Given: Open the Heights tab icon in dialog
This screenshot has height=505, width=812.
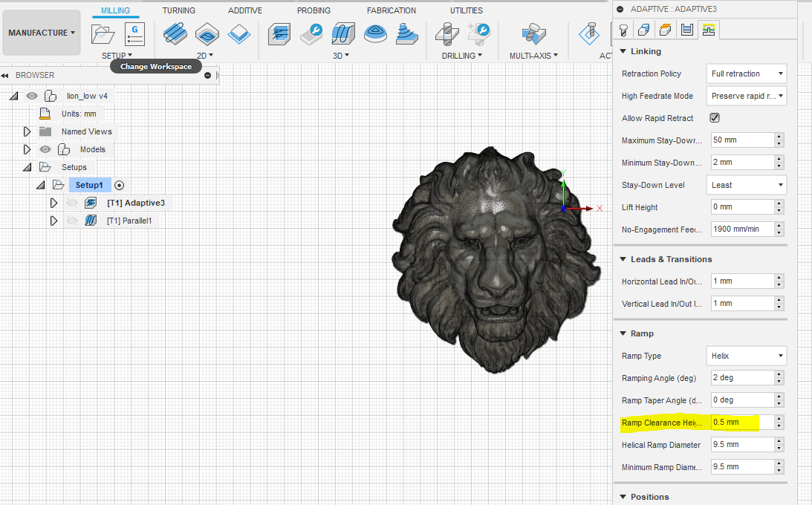Looking at the screenshot, I should click(x=666, y=30).
